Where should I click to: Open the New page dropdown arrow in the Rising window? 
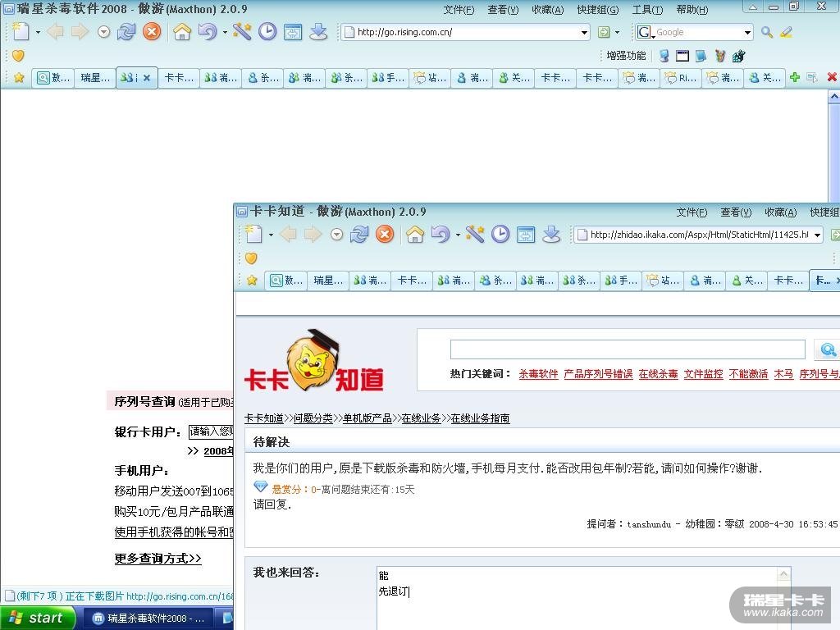pyautogui.click(x=38, y=32)
